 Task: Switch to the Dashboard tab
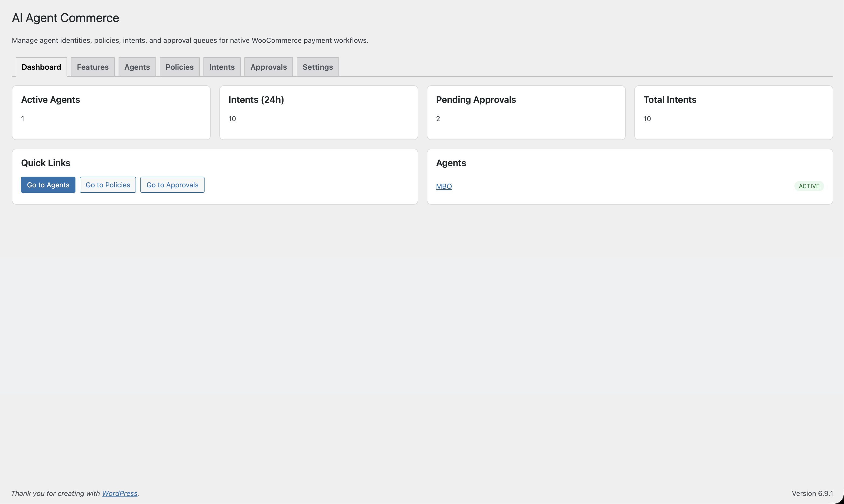coord(41,67)
